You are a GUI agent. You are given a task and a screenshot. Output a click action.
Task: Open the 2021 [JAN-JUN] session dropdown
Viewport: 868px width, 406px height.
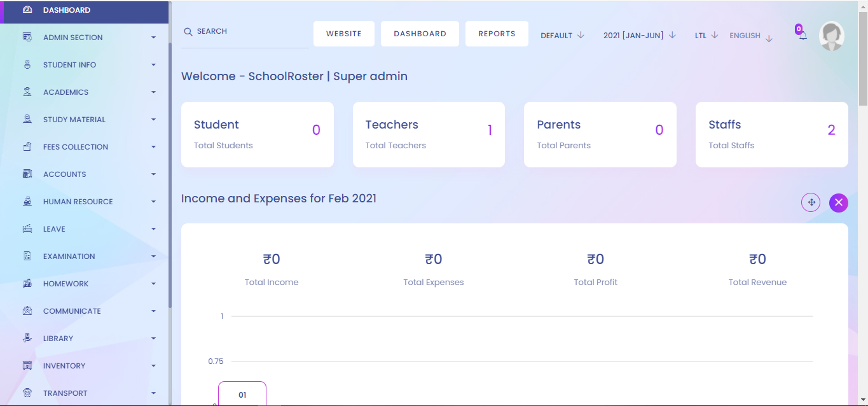coord(639,36)
